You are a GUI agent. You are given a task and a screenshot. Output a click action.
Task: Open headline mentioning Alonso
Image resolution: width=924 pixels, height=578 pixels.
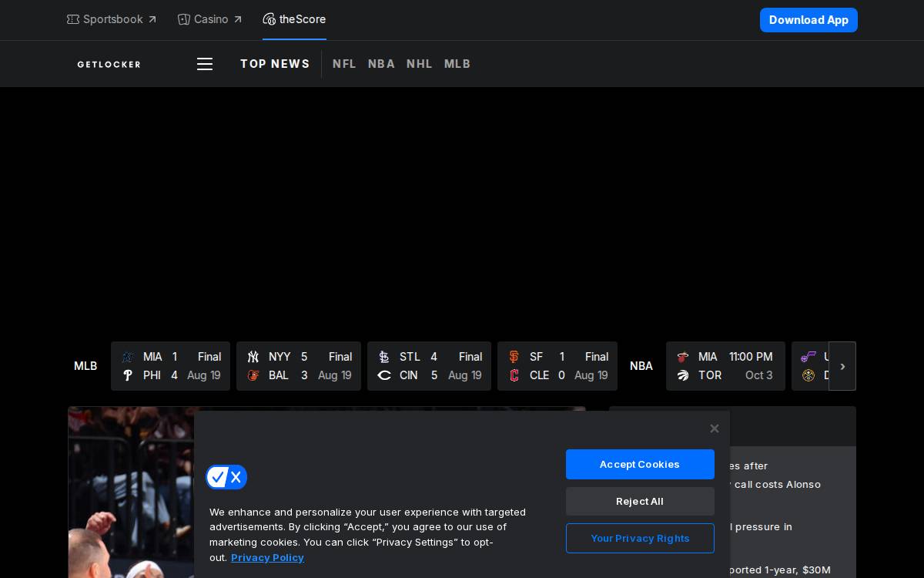[x=775, y=475]
